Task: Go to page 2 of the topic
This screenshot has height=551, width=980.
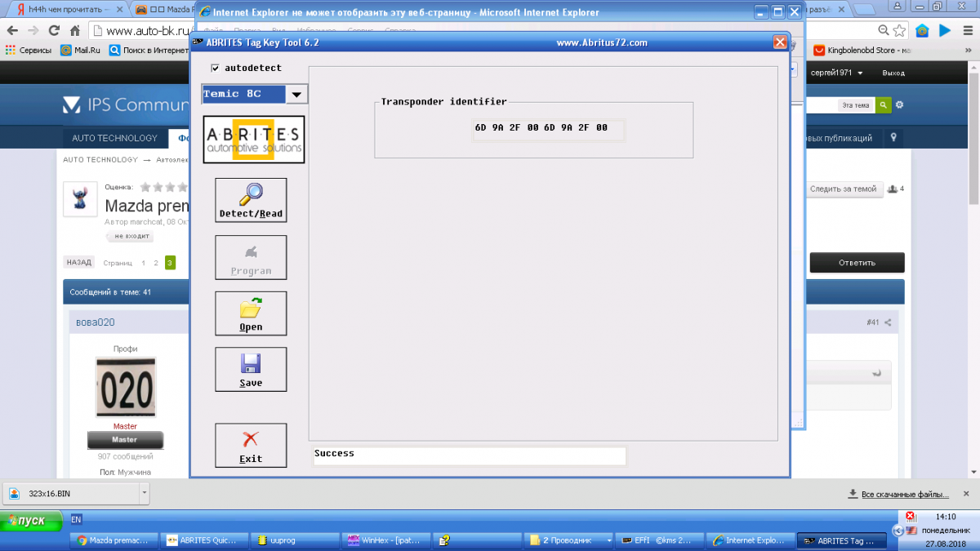Action: pos(156,263)
